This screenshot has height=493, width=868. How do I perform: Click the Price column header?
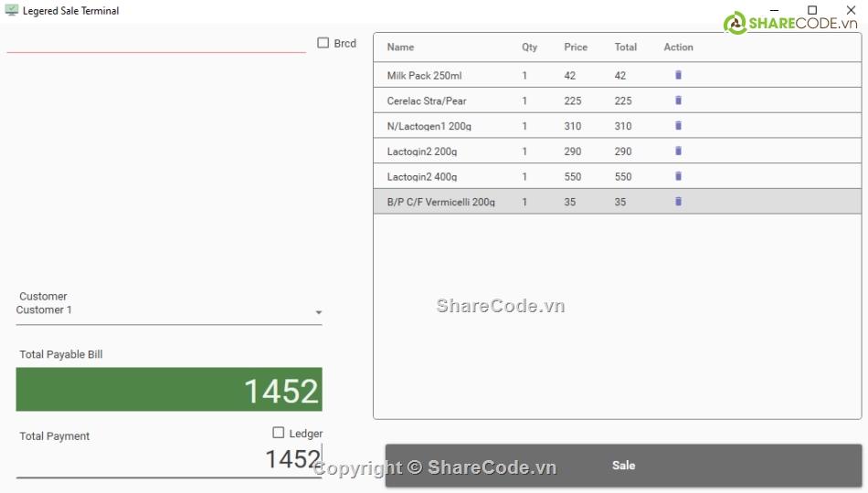pyautogui.click(x=576, y=47)
